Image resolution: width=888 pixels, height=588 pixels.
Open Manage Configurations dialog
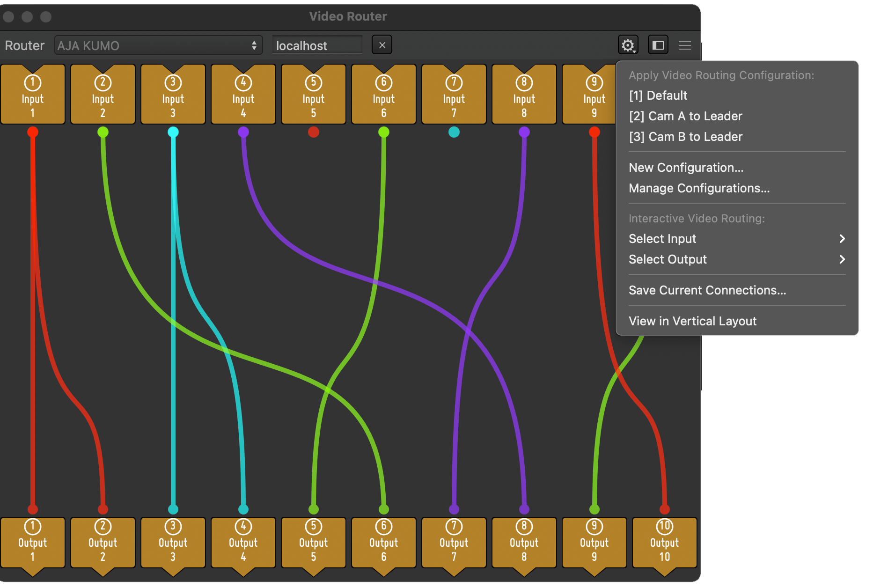coord(699,188)
